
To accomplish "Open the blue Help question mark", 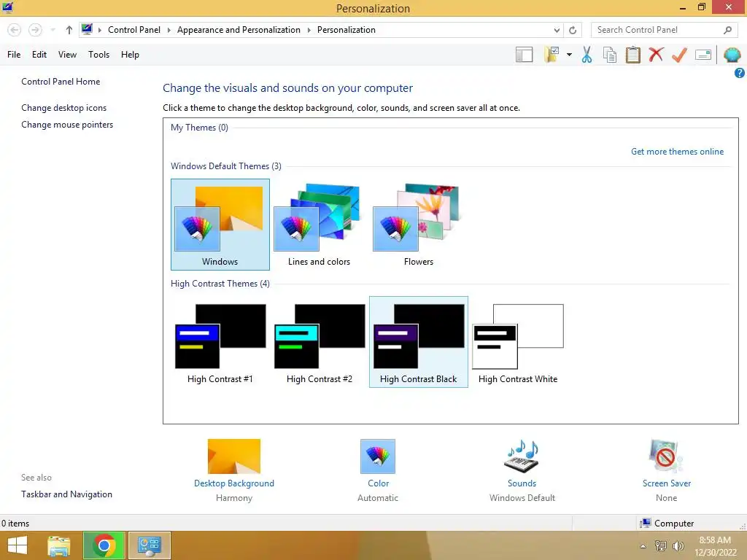I will click(x=740, y=73).
